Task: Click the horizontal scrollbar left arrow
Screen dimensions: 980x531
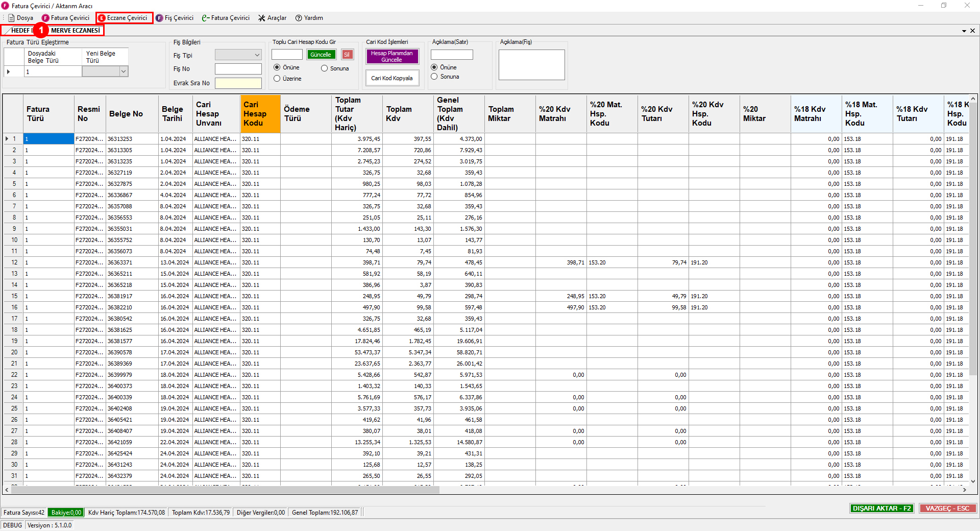Action: point(7,490)
